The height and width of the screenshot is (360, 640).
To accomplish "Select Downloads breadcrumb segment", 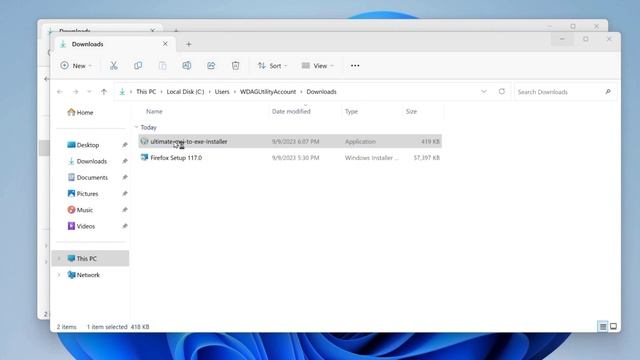I will (x=321, y=92).
